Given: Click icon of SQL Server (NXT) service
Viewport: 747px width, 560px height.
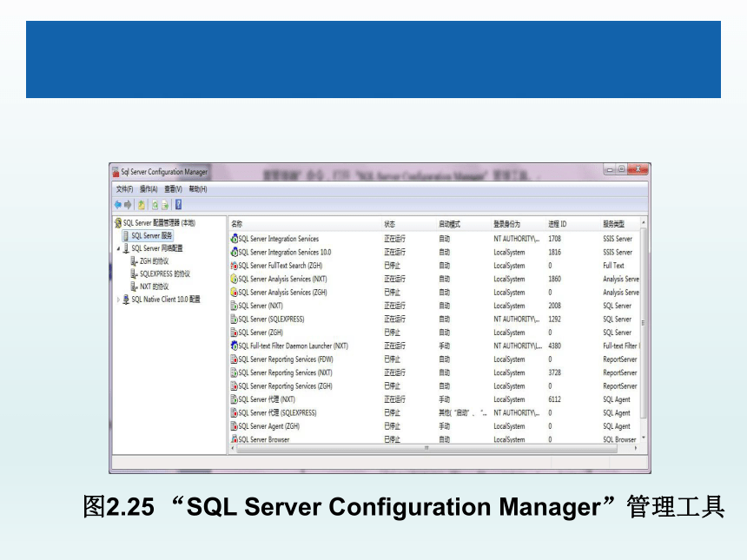Looking at the screenshot, I should [x=234, y=306].
